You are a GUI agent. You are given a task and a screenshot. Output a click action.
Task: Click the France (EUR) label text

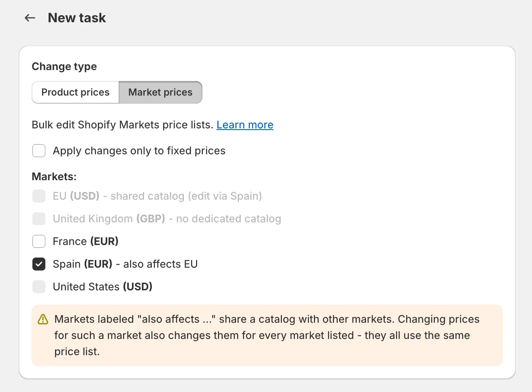[x=86, y=241]
